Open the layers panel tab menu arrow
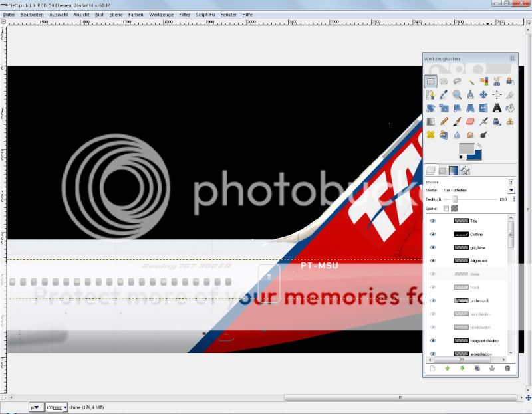Screen dimensions: 532x414 coord(511,181)
